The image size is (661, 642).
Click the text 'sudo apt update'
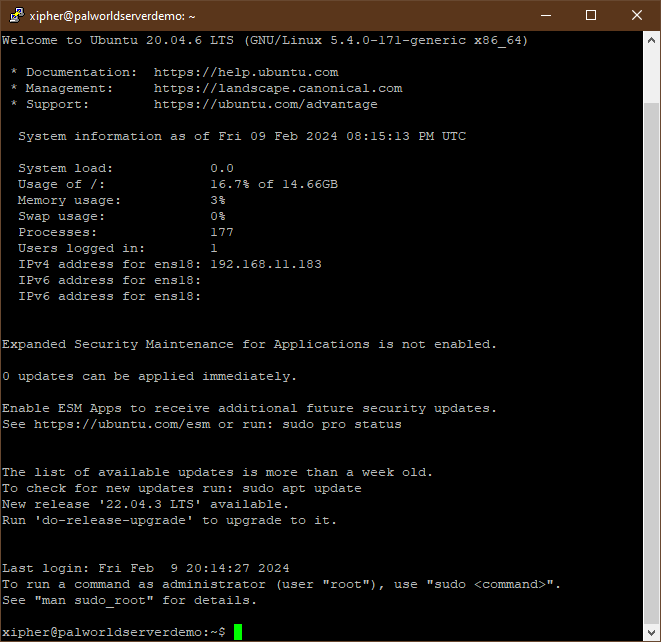pyautogui.click(x=302, y=489)
